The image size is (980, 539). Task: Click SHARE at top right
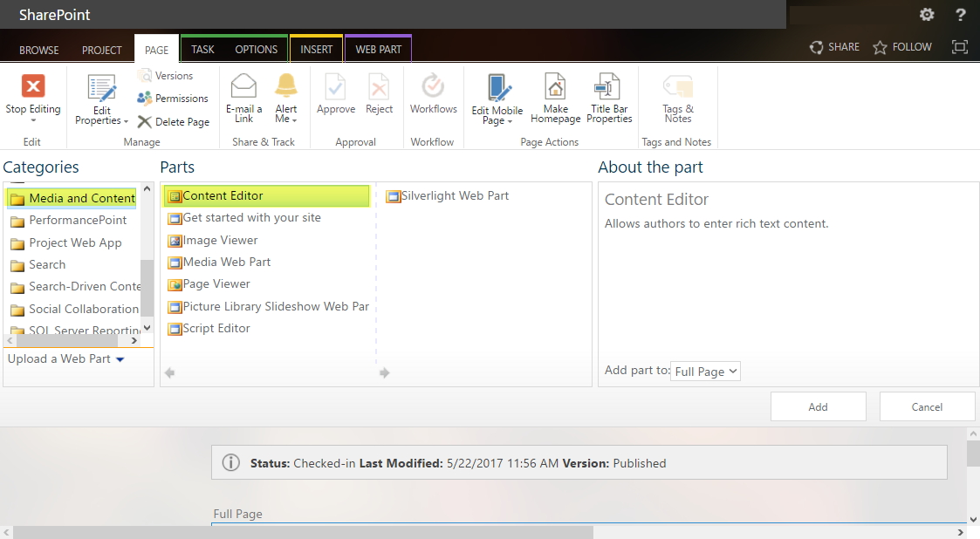click(x=834, y=47)
